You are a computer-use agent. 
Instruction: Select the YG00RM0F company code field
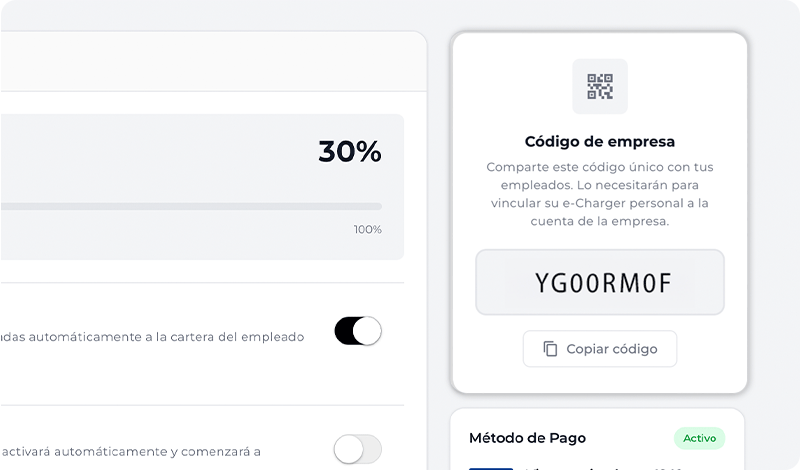pyautogui.click(x=600, y=283)
